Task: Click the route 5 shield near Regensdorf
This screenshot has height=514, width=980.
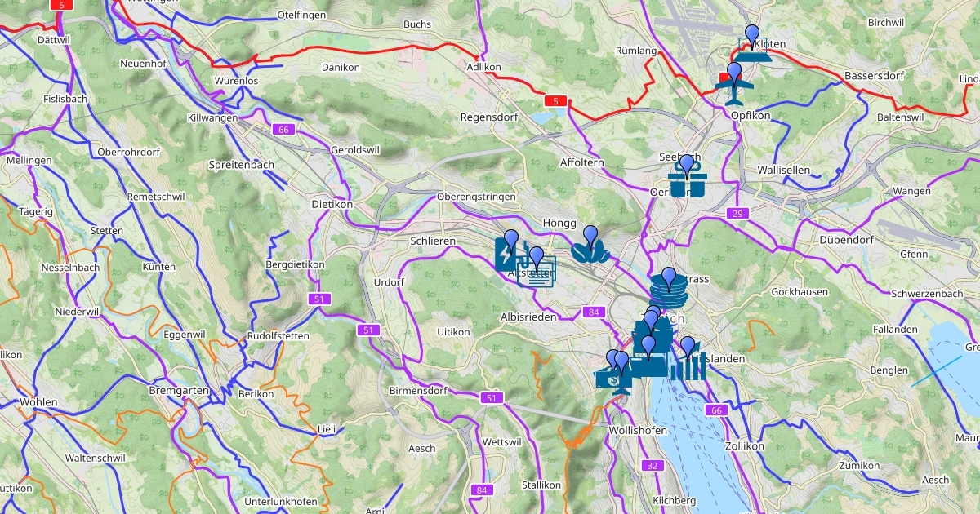Action: pos(555,101)
